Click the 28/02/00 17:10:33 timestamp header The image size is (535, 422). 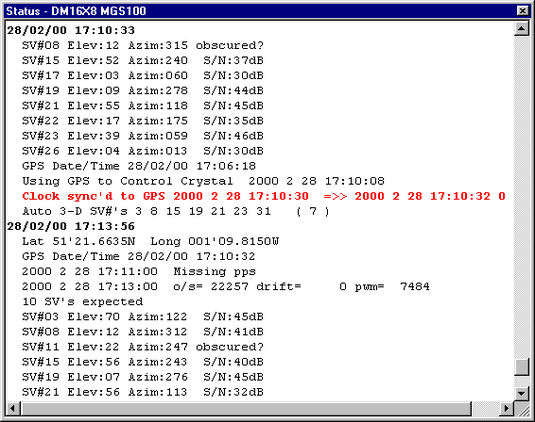71,30
